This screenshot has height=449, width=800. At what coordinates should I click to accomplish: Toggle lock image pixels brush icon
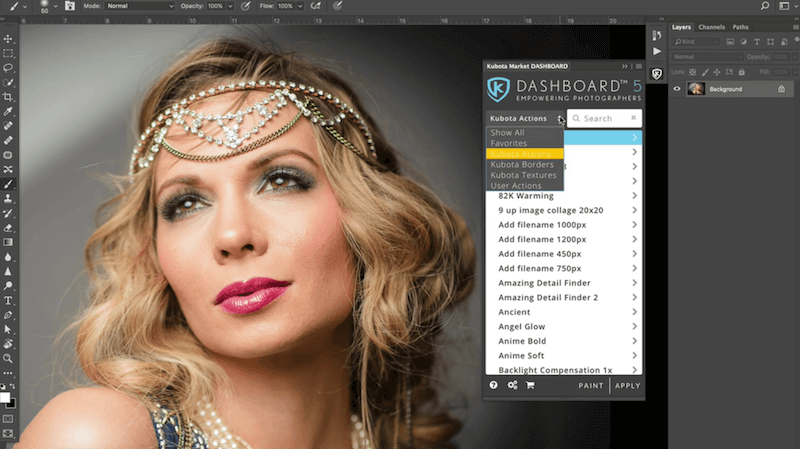pyautogui.click(x=705, y=72)
